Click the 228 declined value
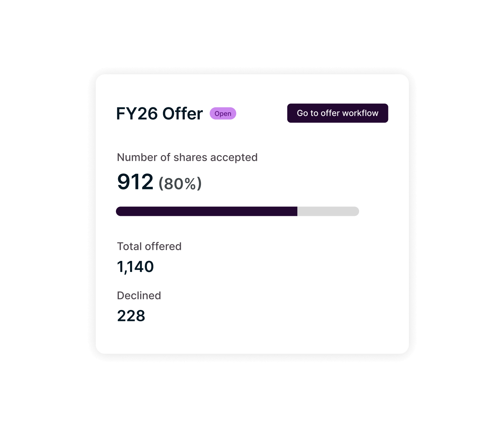This screenshot has width=504, height=428. pos(131,316)
